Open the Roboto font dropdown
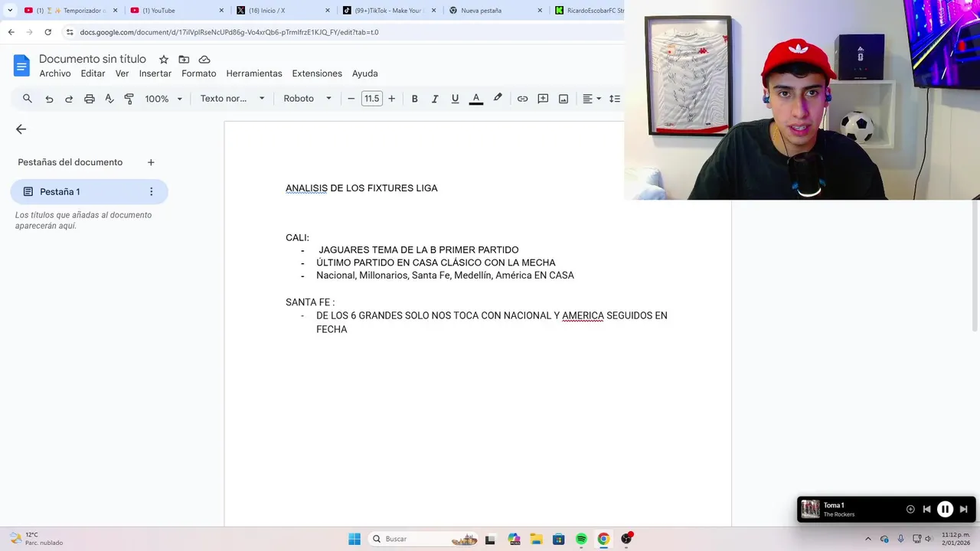 coord(307,99)
